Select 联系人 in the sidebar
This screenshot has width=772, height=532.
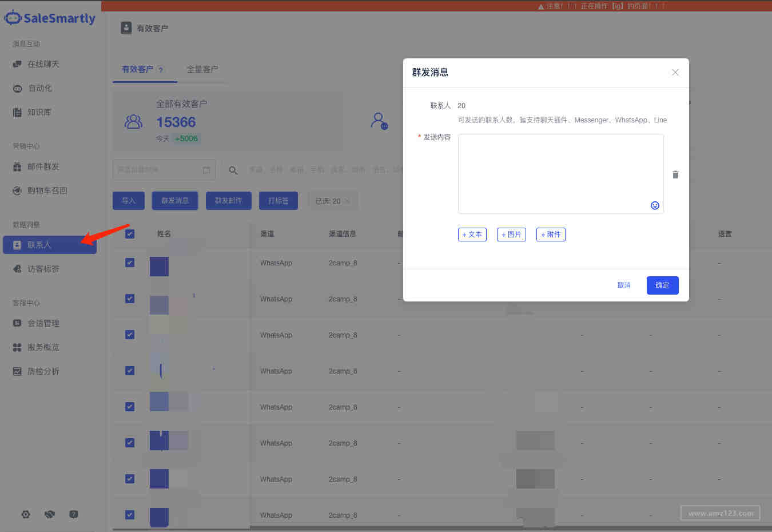50,245
